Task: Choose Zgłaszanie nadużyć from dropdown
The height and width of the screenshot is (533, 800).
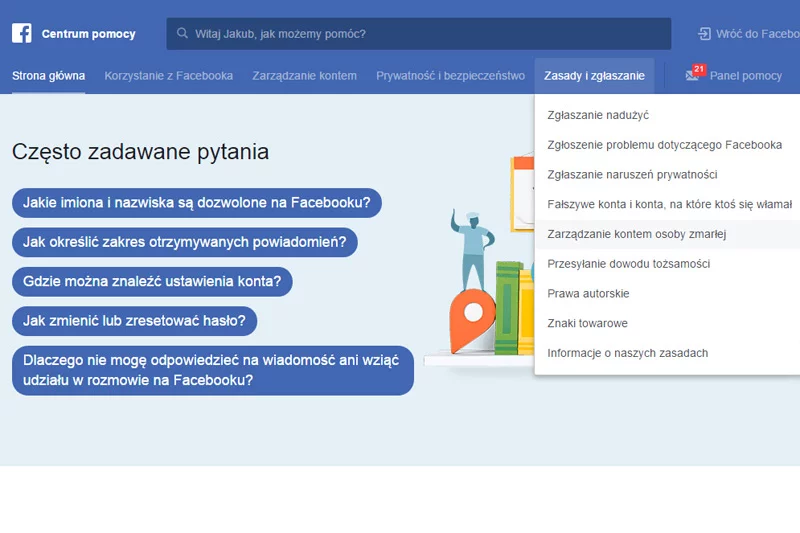Action: (667, 115)
